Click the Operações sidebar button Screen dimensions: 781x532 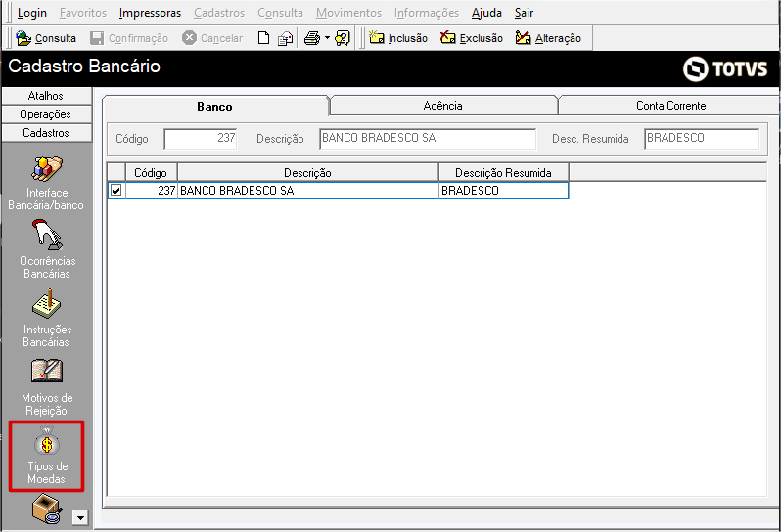click(46, 114)
